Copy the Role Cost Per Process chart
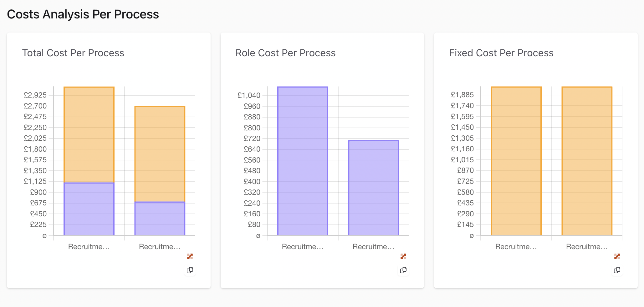The image size is (644, 307). tap(403, 270)
